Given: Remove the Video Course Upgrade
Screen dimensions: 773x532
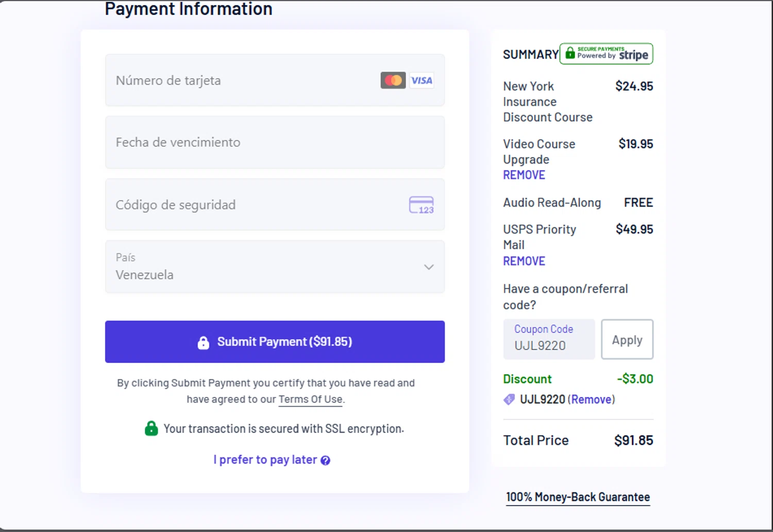Looking at the screenshot, I should point(524,175).
